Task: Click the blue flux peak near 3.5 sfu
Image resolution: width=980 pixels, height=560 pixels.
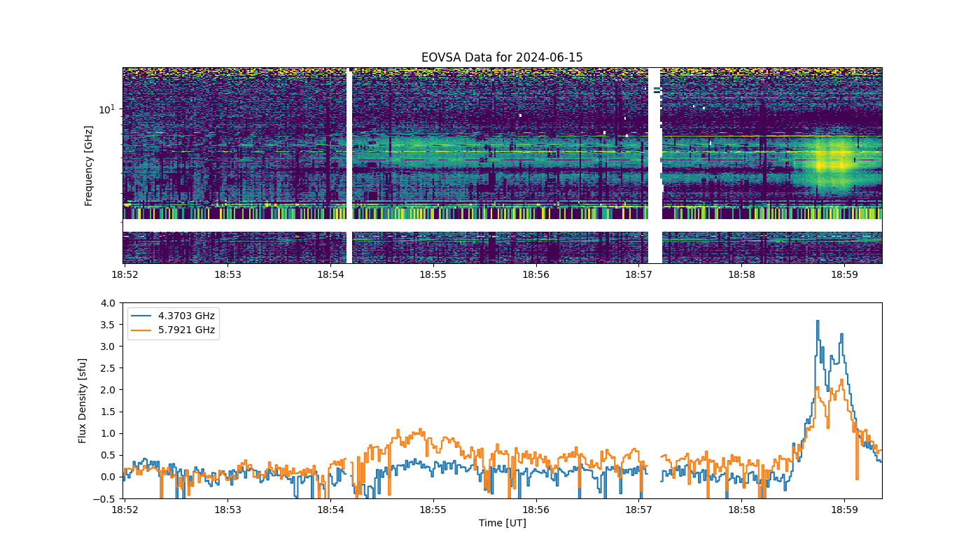Action: point(817,321)
